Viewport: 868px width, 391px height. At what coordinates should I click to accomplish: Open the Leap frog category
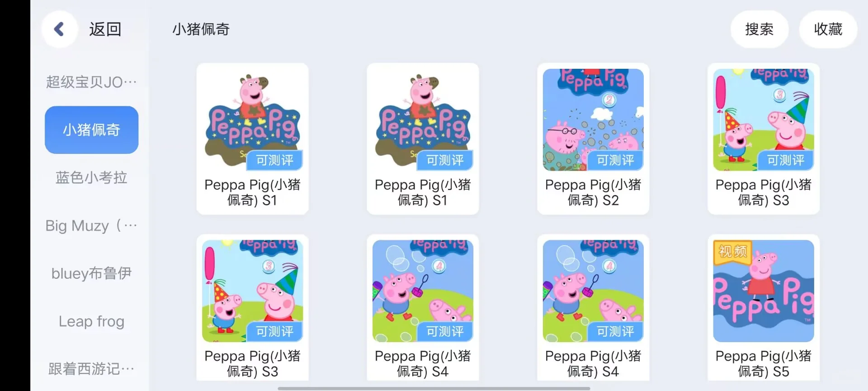(91, 321)
